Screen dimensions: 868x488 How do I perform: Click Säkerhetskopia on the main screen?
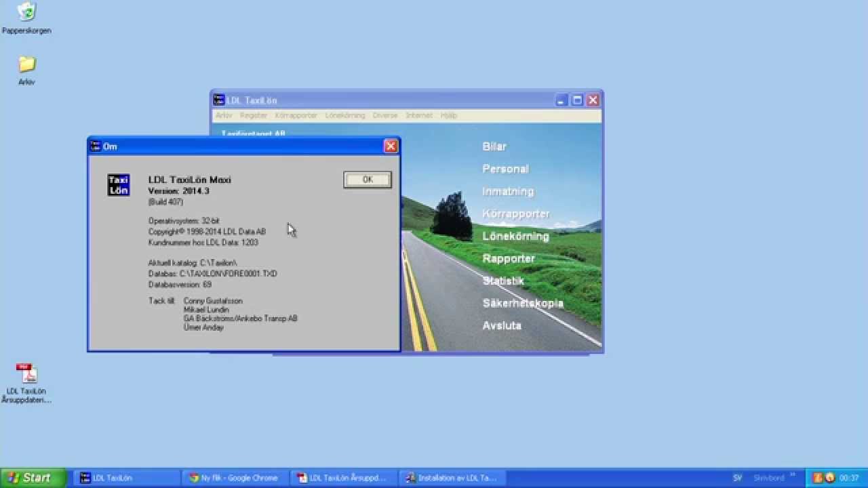(x=523, y=303)
